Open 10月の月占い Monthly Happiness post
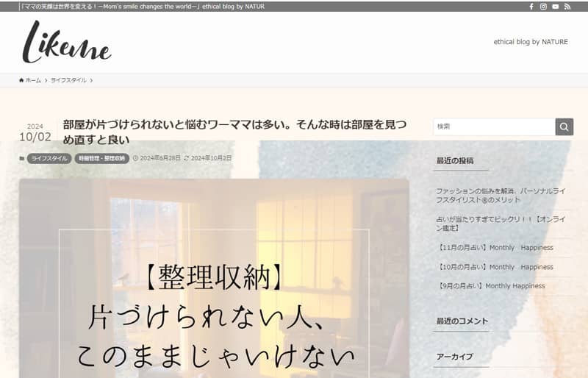588x378 pixels. (495, 267)
